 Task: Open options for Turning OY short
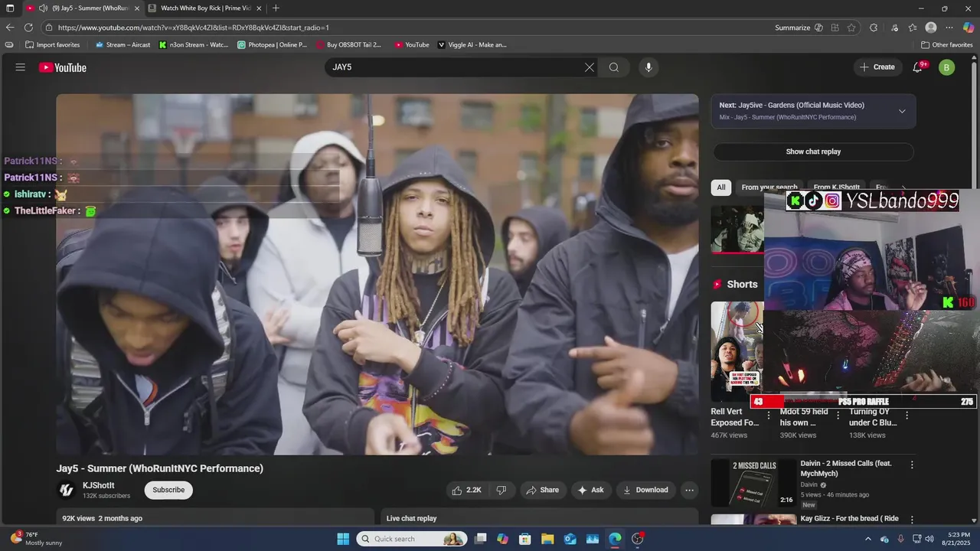(906, 416)
